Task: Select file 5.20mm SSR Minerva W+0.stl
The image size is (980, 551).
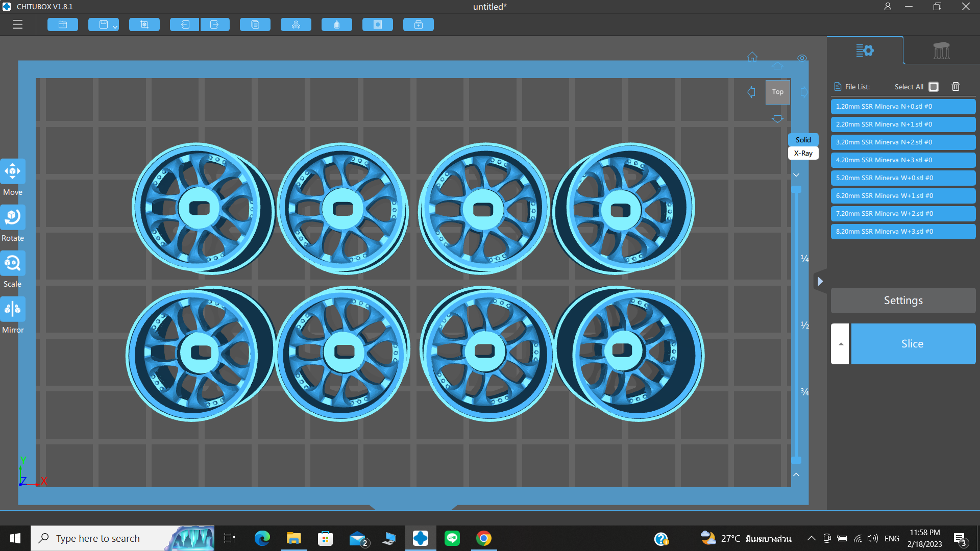Action: [903, 178]
